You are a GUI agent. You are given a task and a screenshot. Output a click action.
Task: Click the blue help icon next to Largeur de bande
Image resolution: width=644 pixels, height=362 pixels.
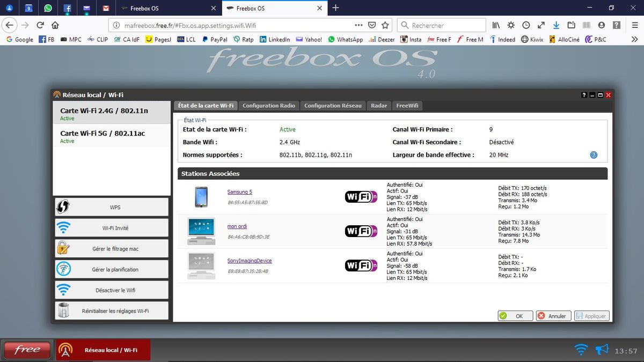pyautogui.click(x=594, y=155)
